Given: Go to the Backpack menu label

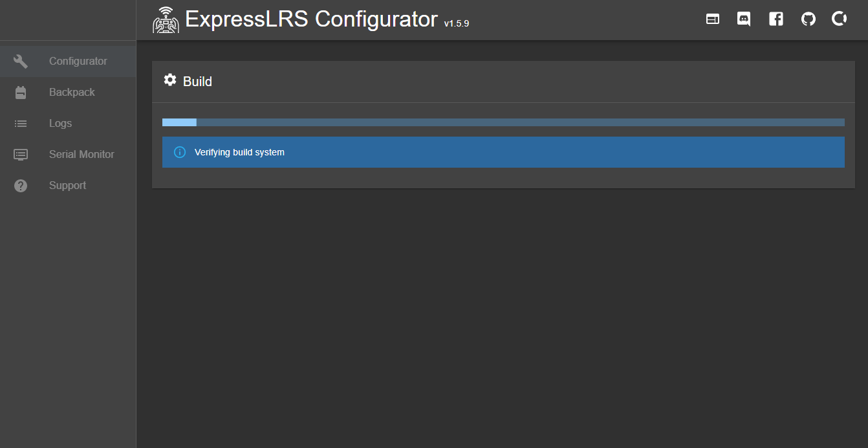Looking at the screenshot, I should pos(72,93).
